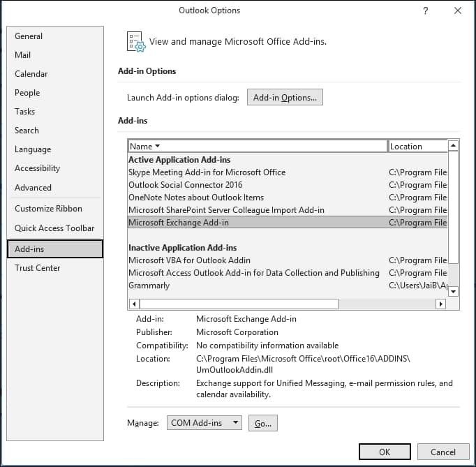This screenshot has height=467, width=476.
Task: Cancel the Outlook Options dialog
Action: coord(443,452)
